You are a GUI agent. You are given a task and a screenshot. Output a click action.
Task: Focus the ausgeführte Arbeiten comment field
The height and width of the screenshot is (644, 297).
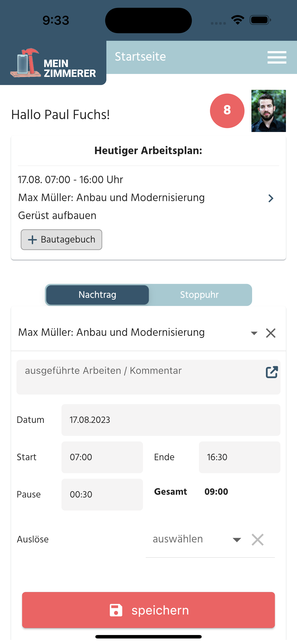coord(140,377)
